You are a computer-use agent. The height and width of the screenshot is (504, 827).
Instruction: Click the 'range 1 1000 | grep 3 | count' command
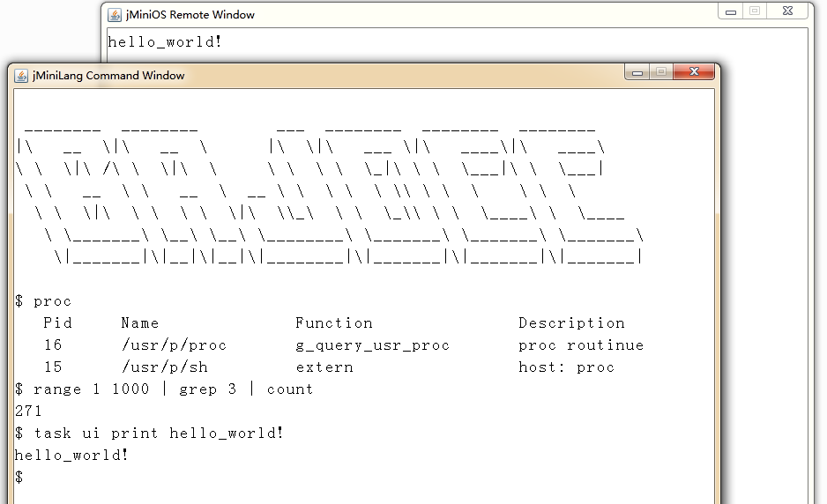pyautogui.click(x=174, y=389)
